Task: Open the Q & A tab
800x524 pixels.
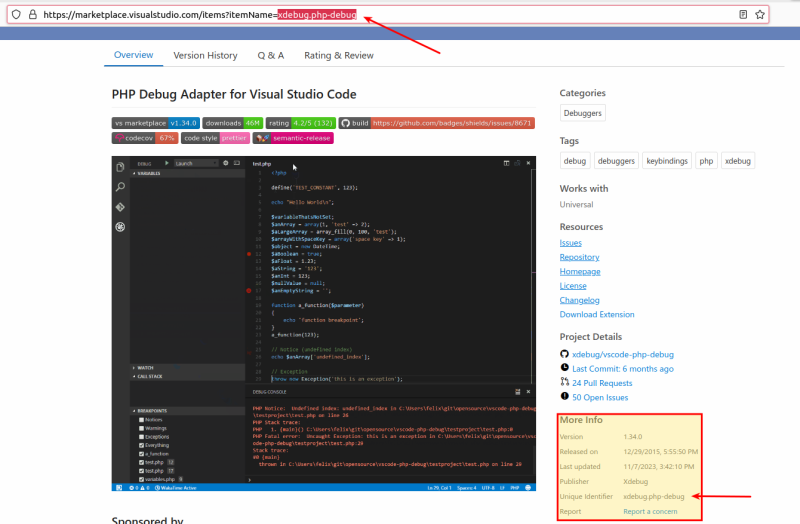Action: [271, 55]
